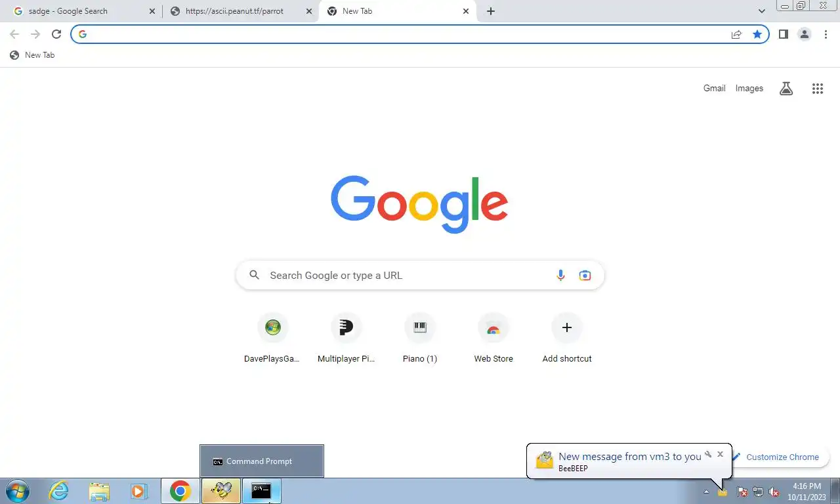Open the Windows Start button

pos(18,491)
